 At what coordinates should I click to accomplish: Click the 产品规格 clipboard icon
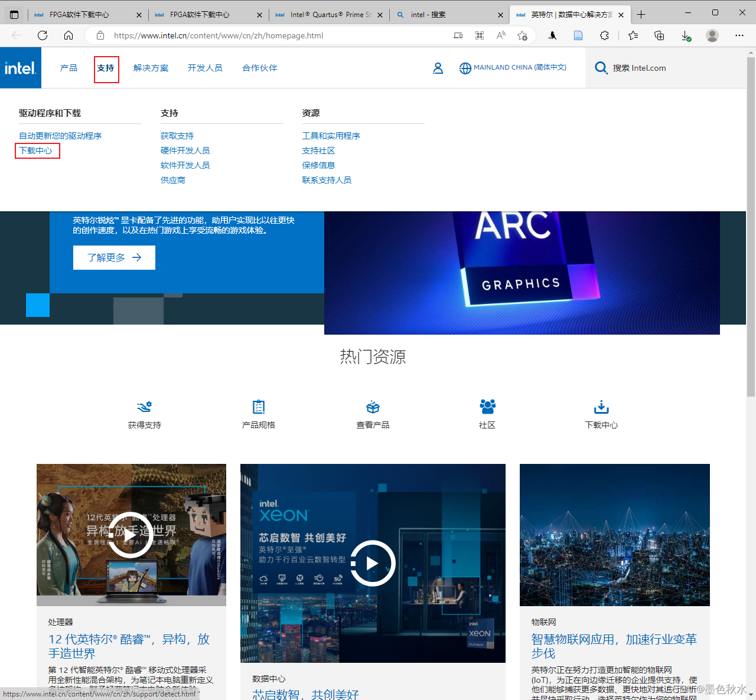[x=258, y=407]
